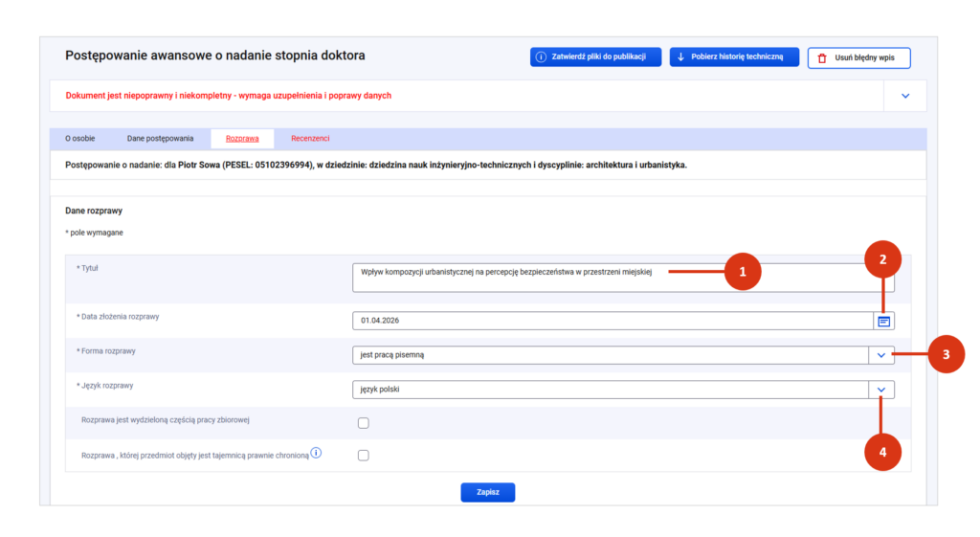Viewport: 980px width, 537px height.
Task: Expand the red document error banner chevron
Action: click(x=905, y=96)
